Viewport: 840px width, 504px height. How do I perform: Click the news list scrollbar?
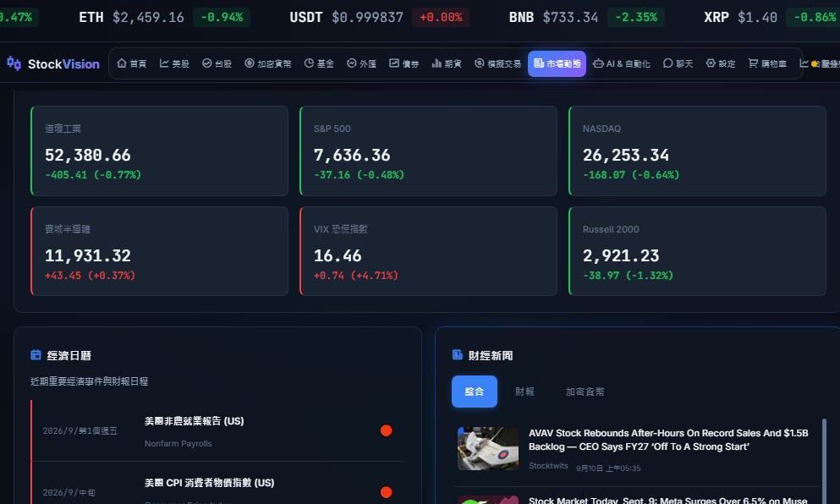(824, 461)
